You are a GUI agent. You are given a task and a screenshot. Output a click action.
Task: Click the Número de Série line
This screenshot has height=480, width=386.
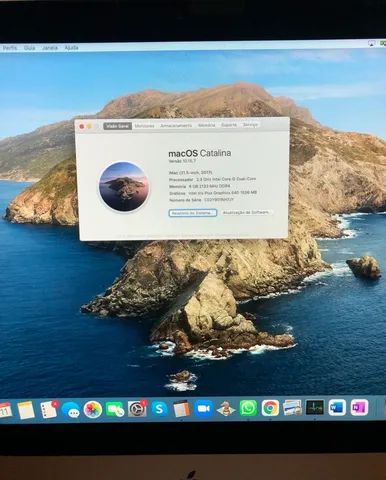click(202, 200)
